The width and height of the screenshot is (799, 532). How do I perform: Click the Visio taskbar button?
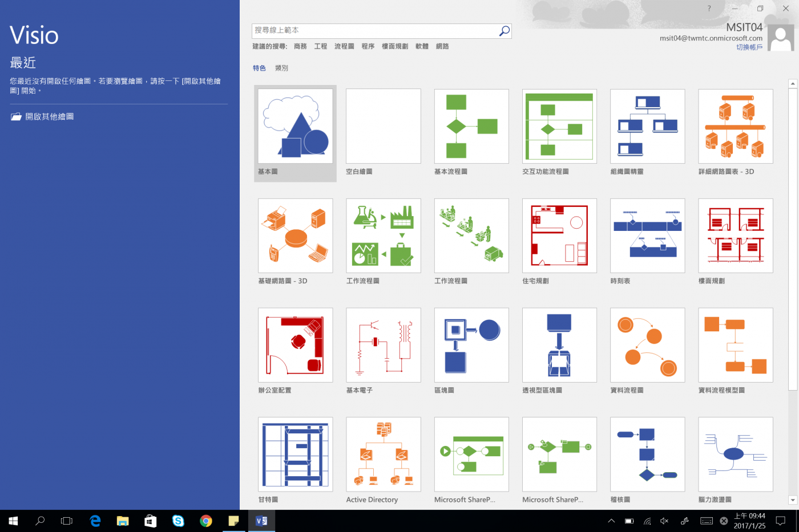tap(261, 521)
